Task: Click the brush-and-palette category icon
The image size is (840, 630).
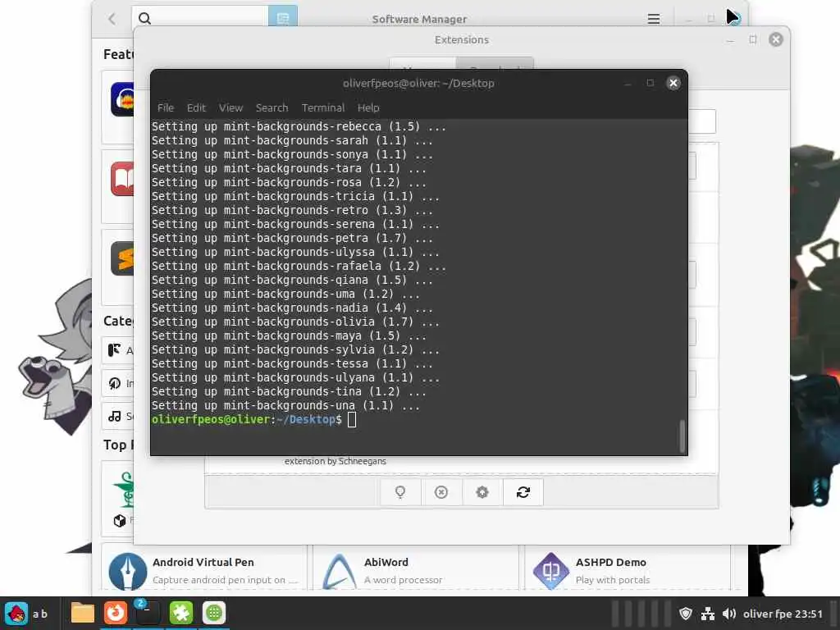Action: point(114,350)
